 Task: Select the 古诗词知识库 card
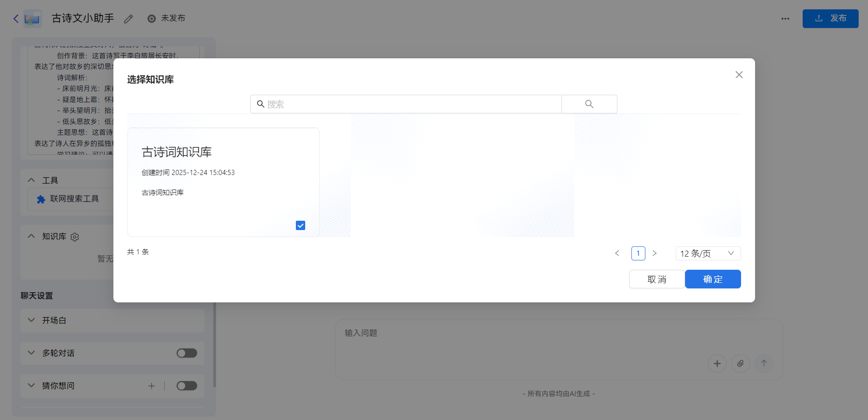[x=224, y=182]
